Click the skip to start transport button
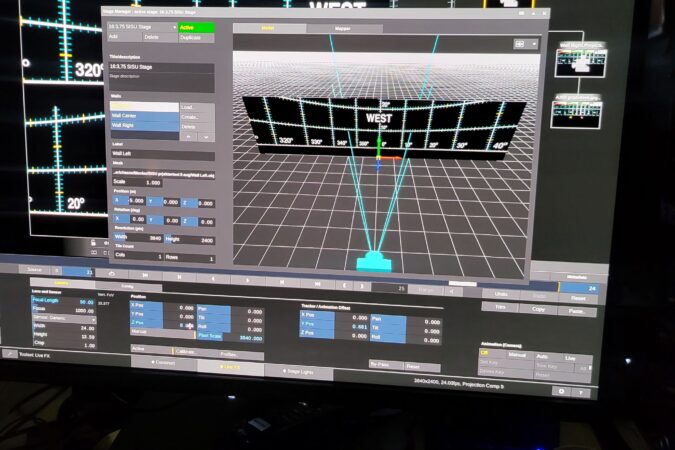This screenshot has height=450, width=675. point(147,273)
